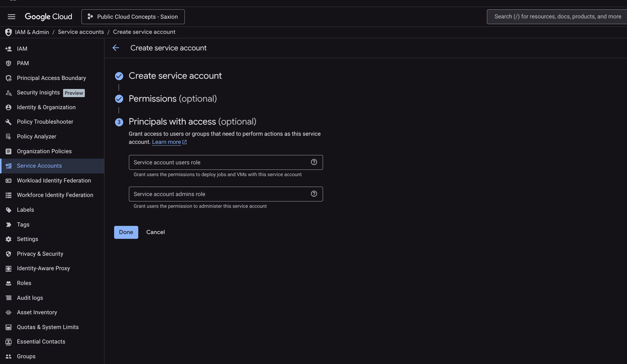Viewport: 627px width, 364px height.
Task: Click the Settings gear icon in sidebar
Action: click(8, 239)
